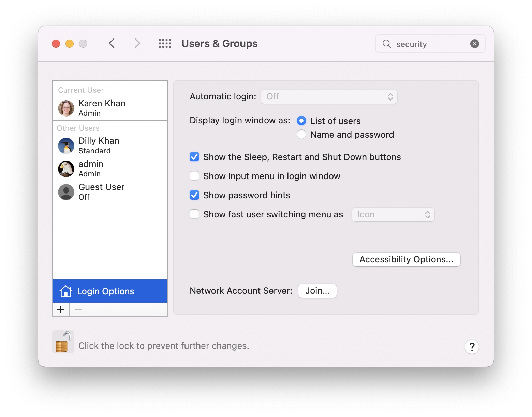Open the fast user switching Icon dropdown
This screenshot has width=532, height=417.
click(393, 214)
